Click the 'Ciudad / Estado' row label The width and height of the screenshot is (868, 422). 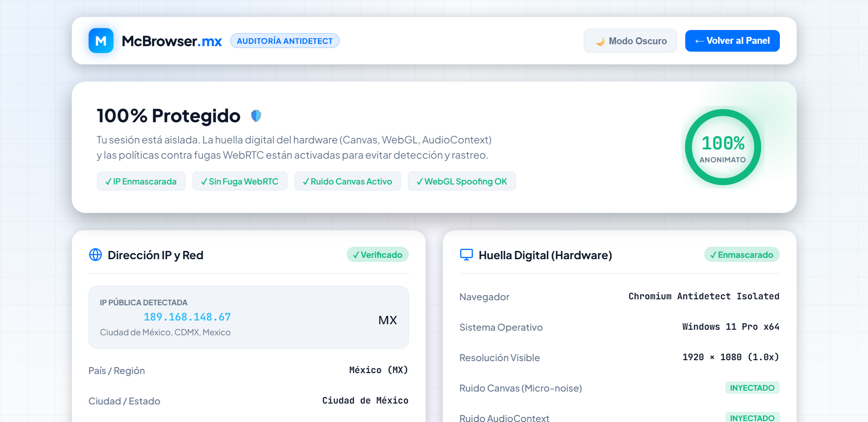(125, 401)
